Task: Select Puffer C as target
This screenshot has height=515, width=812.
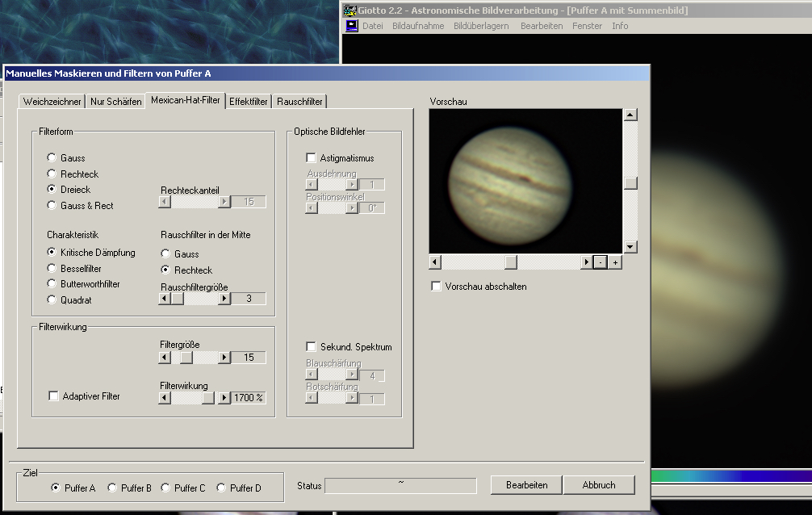Action: click(x=183, y=488)
